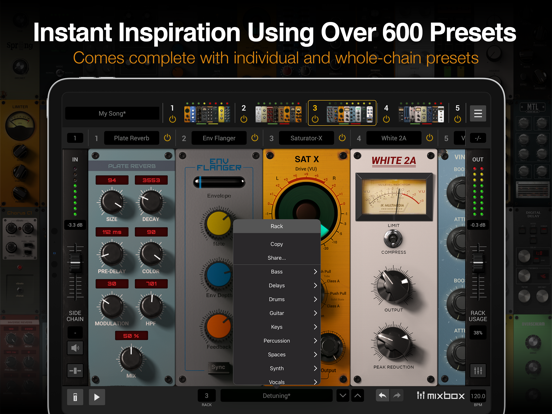This screenshot has width=552, height=414.
Task: Select rack 1 thumbnail
Action: [x=207, y=113]
